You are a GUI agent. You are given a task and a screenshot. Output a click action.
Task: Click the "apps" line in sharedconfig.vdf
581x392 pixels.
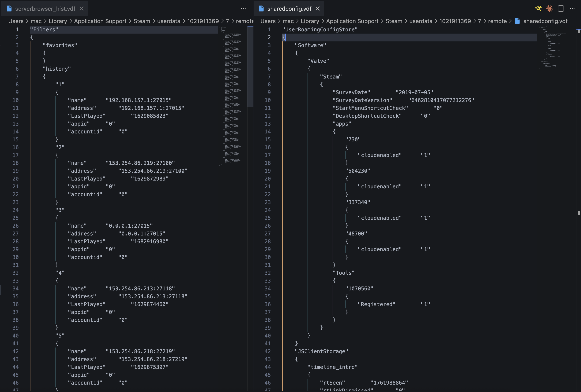click(x=342, y=124)
